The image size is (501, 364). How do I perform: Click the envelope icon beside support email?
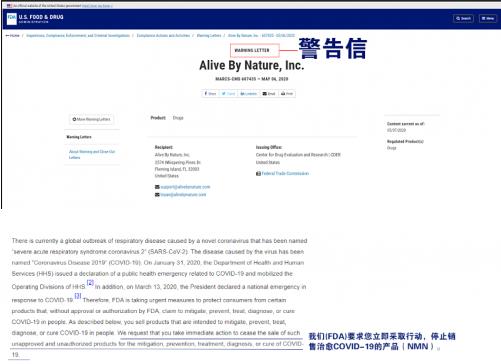click(x=157, y=187)
